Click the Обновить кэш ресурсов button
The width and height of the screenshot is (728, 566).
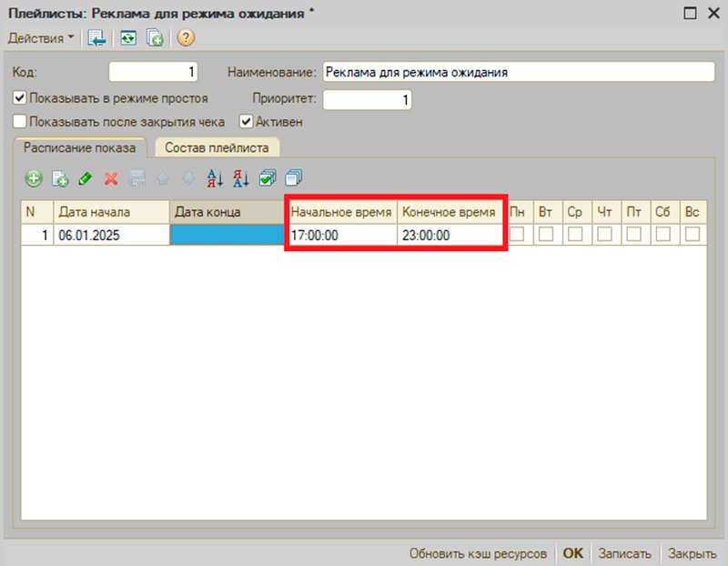(479, 553)
